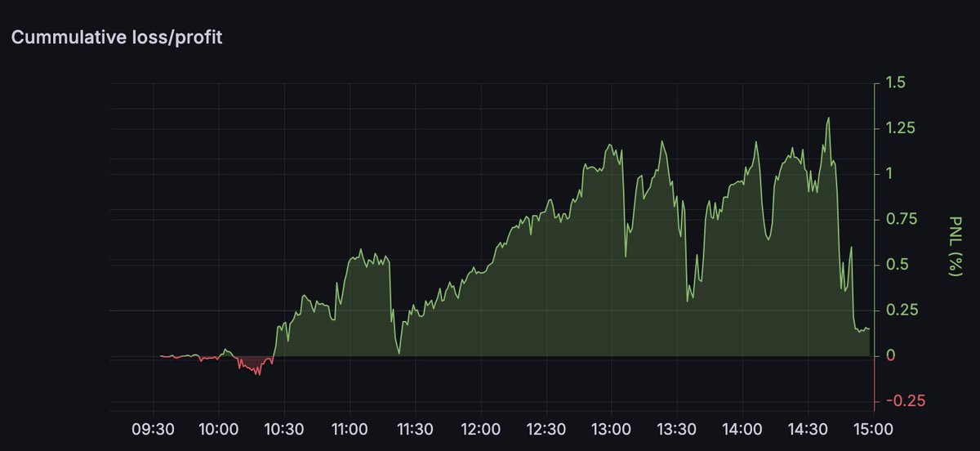
Task: Select the 14:00 time axis label
Action: coord(741,428)
